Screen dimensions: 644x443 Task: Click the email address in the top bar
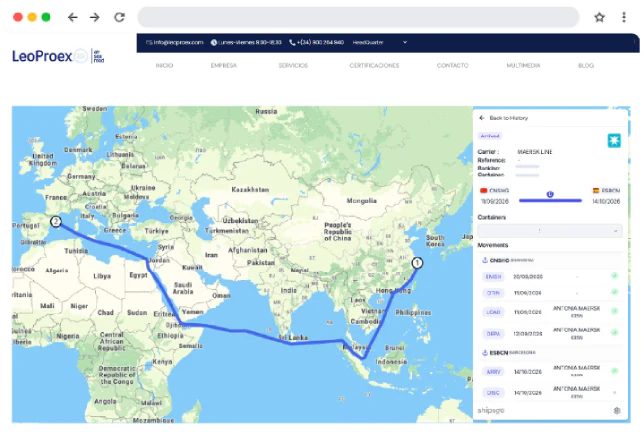pyautogui.click(x=178, y=42)
